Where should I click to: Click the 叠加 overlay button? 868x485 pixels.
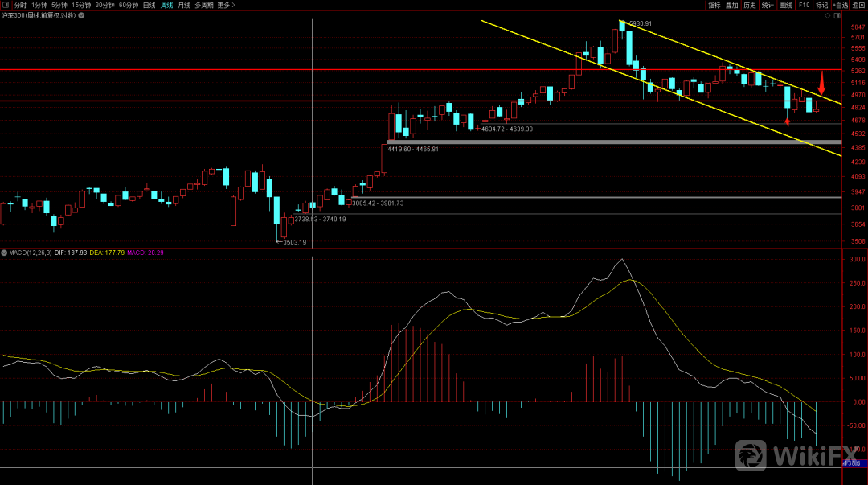click(731, 5)
